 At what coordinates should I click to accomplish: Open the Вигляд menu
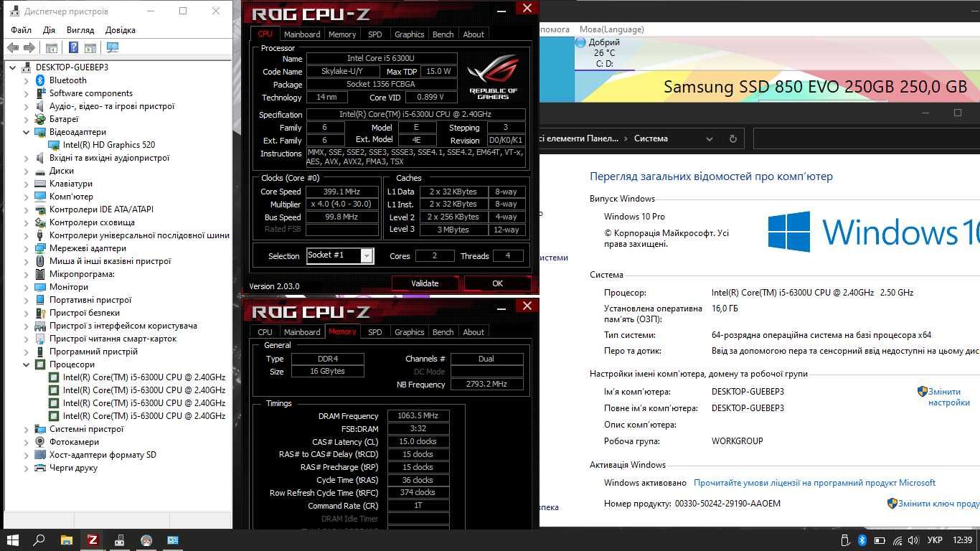pyautogui.click(x=80, y=30)
